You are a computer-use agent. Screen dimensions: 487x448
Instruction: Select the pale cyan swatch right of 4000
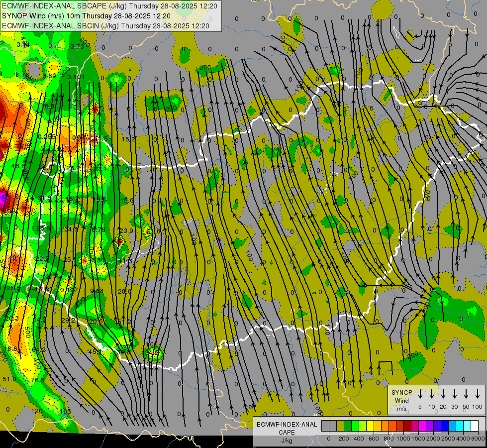(x=467, y=426)
